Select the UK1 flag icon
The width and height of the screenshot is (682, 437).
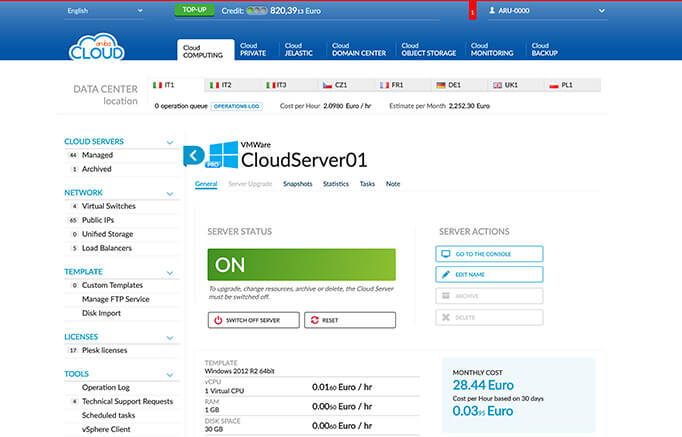tap(497, 85)
